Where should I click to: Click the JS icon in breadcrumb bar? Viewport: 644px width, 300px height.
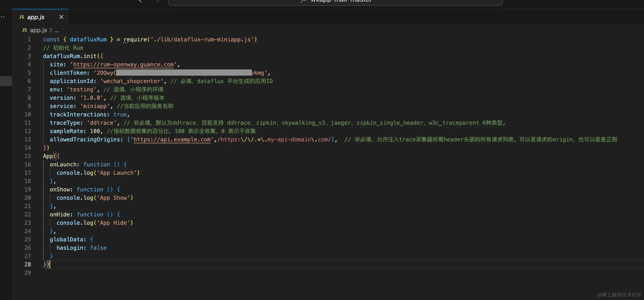pos(24,30)
